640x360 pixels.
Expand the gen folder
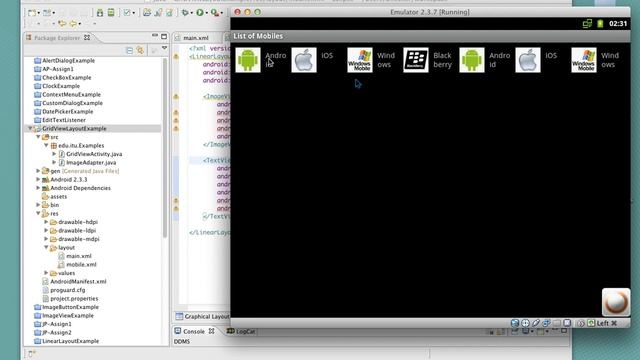(38, 171)
